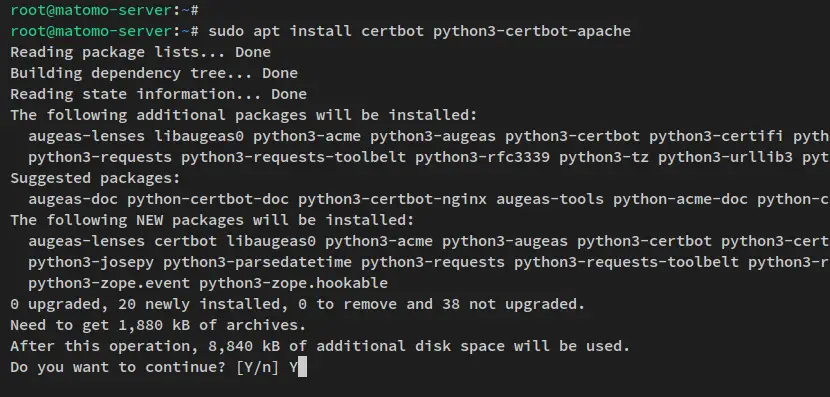Click "certbot" in the apt install command
830x397 pixels.
(x=392, y=31)
